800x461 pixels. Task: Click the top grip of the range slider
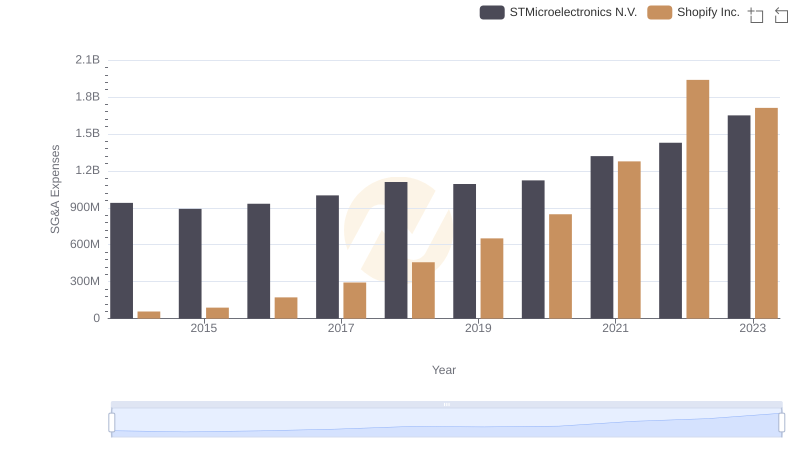[x=446, y=404]
